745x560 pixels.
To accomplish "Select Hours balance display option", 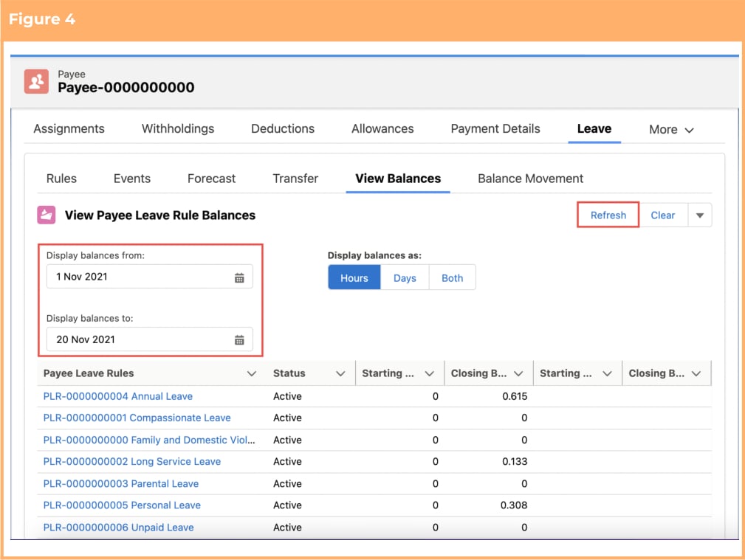I will 354,278.
